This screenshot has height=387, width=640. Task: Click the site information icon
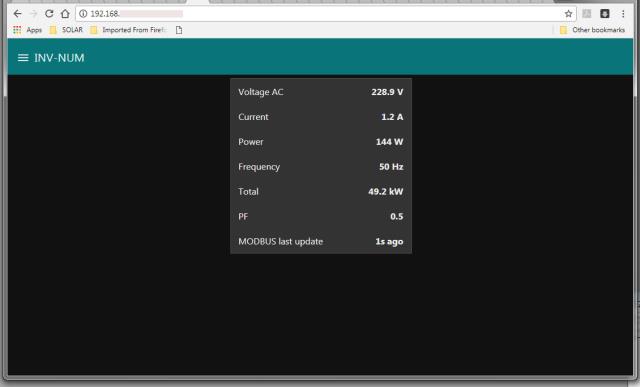pos(83,14)
